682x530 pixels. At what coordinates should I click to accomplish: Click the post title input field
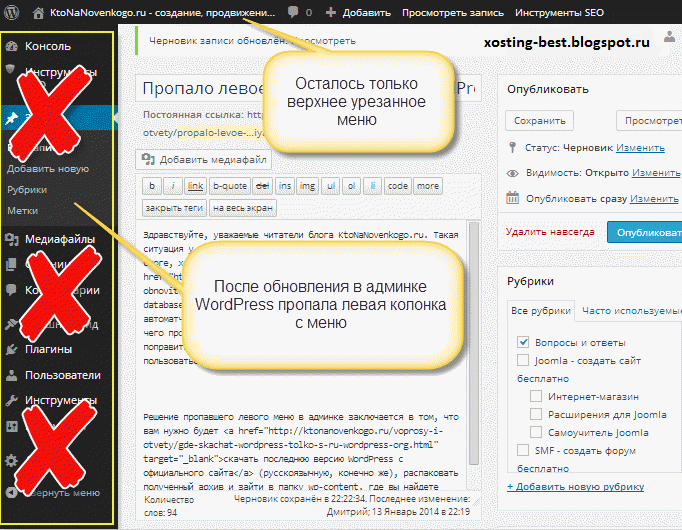[308, 88]
